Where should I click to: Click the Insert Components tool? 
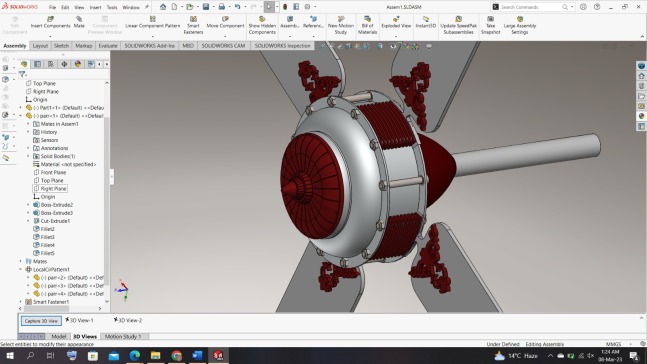pyautogui.click(x=50, y=22)
